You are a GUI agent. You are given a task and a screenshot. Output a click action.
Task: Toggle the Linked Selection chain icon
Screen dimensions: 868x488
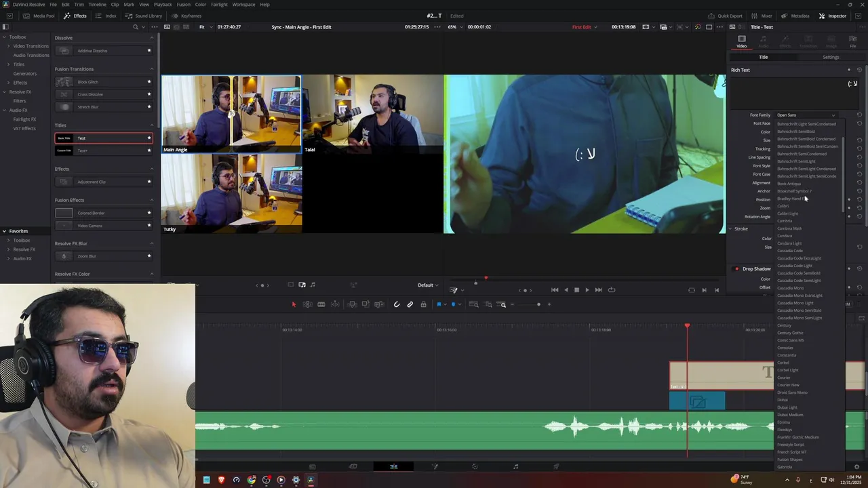click(x=410, y=304)
